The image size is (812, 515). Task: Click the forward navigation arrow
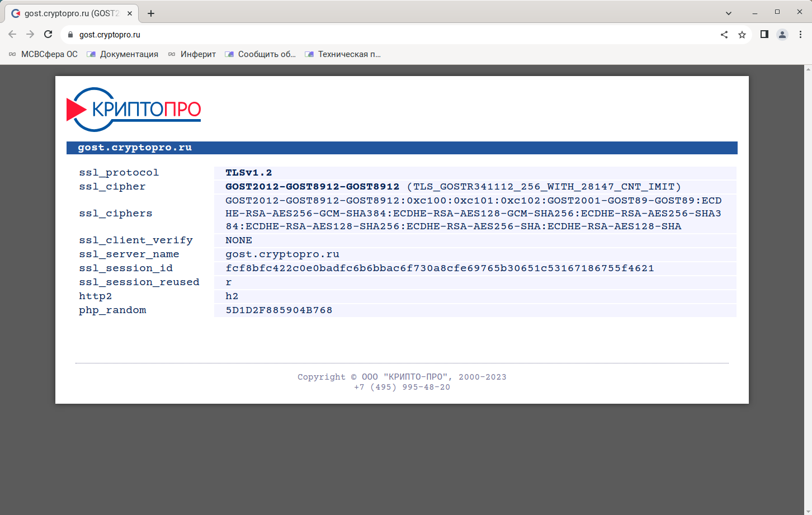[30, 34]
